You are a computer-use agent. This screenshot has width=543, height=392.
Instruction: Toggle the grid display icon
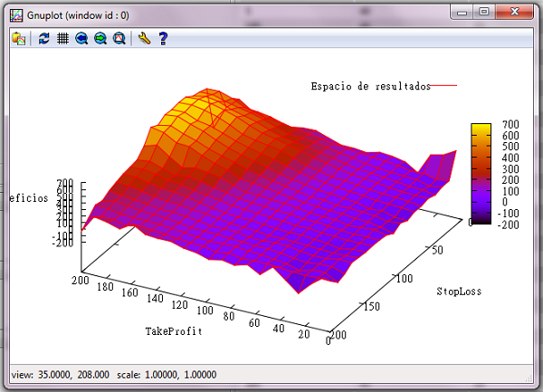tap(62, 39)
